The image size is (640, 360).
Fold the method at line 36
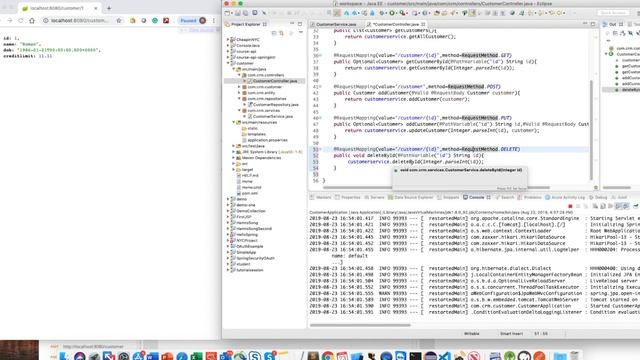tap(320, 55)
